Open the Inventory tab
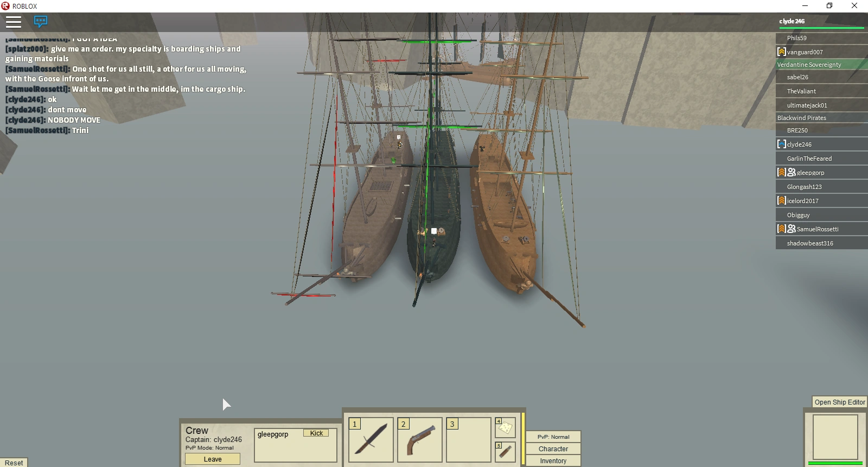868x467 pixels. click(553, 461)
